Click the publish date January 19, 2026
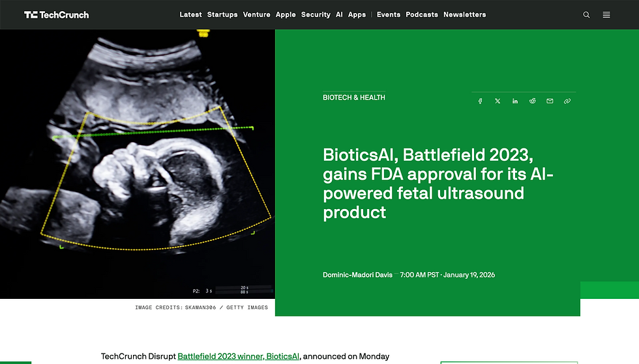 coord(469,275)
